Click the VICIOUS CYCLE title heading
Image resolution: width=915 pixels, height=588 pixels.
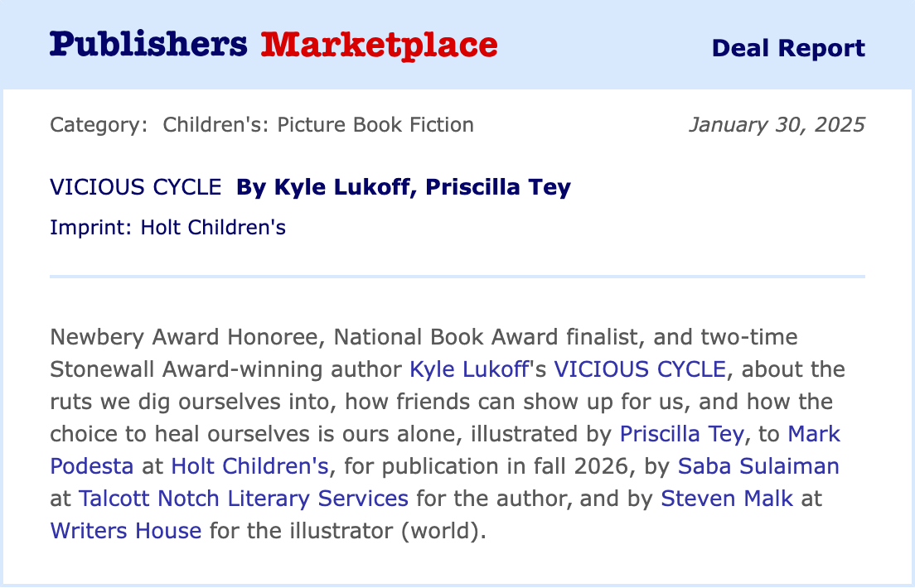pos(135,187)
